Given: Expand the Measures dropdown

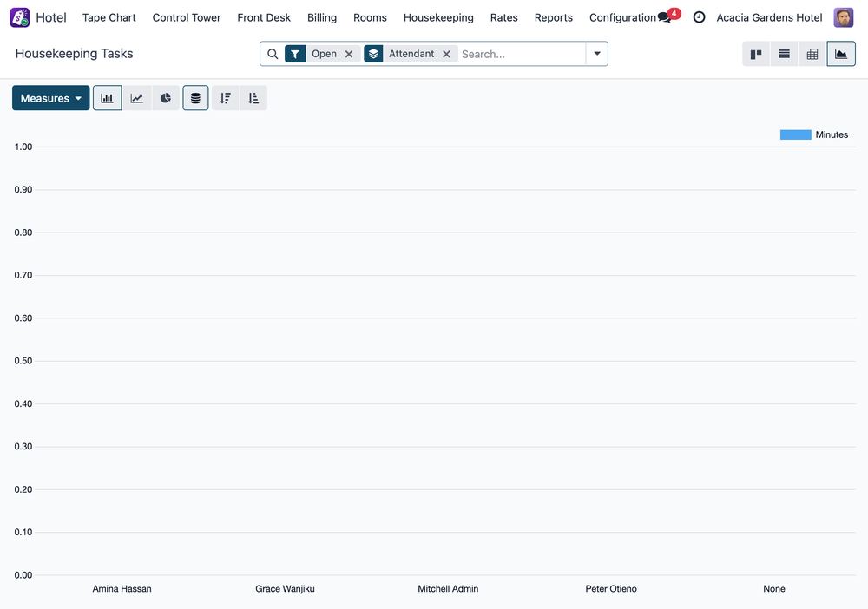Looking at the screenshot, I should tap(51, 98).
